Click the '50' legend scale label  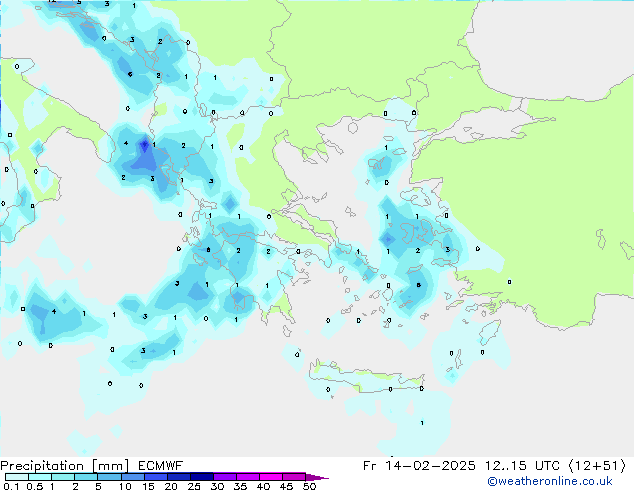pyautogui.click(x=310, y=486)
